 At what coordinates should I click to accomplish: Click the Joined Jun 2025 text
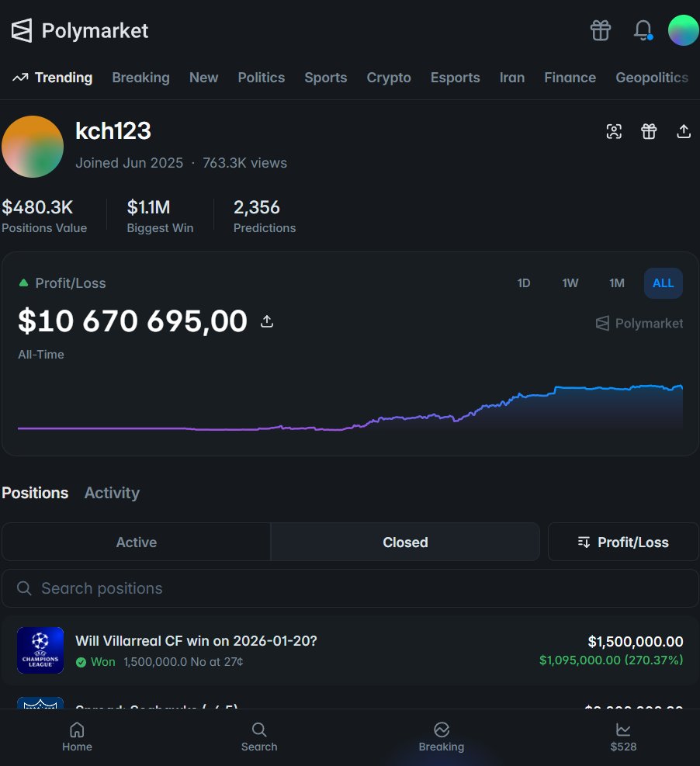pyautogui.click(x=130, y=163)
